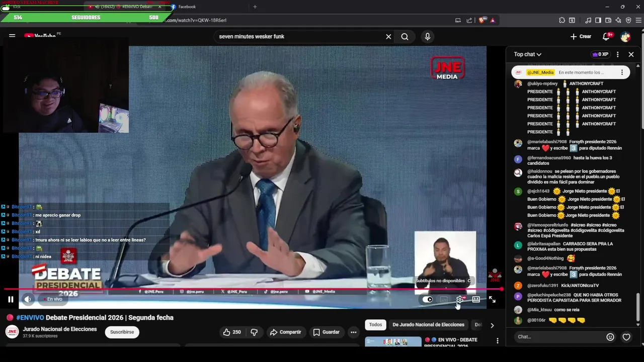Open Brave Rewards triangle icon
644x362 pixels.
tap(493, 20)
